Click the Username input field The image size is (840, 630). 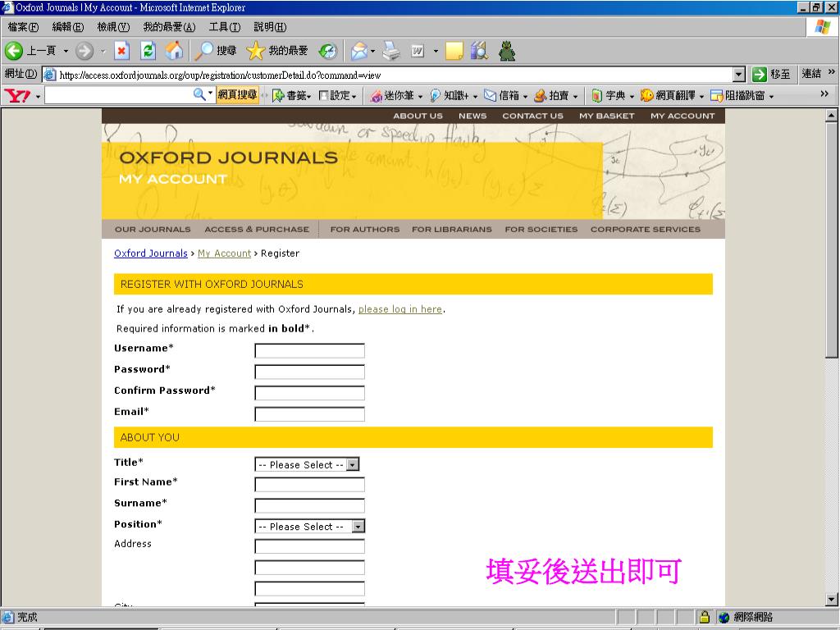309,350
